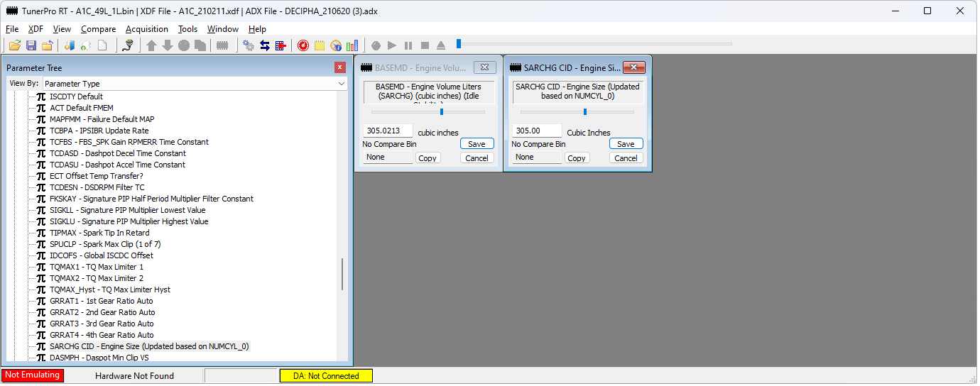Click the open bin file folder icon
The image size is (980, 386).
14,45
